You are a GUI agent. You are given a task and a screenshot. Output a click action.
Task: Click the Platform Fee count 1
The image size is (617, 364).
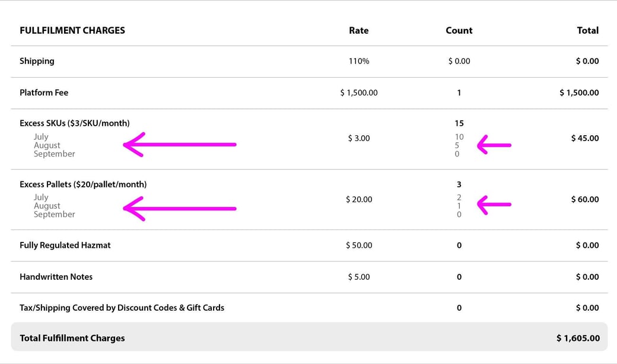tap(459, 92)
